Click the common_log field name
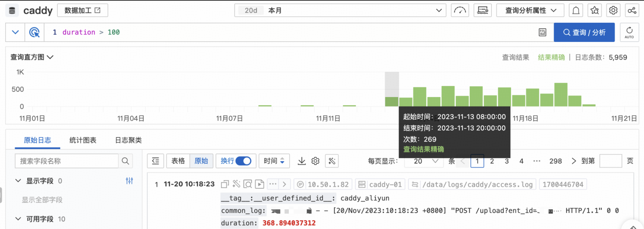Viewport: 644px width, 229px height. (243, 210)
